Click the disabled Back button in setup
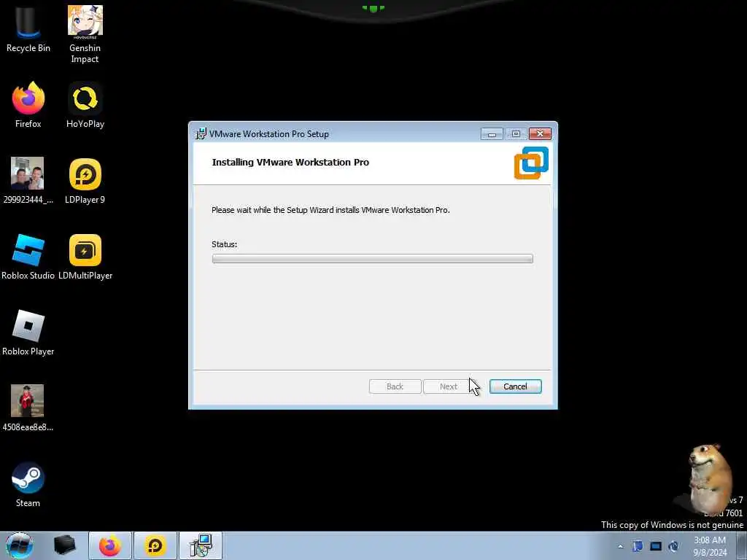This screenshot has height=560, width=747. 395,386
